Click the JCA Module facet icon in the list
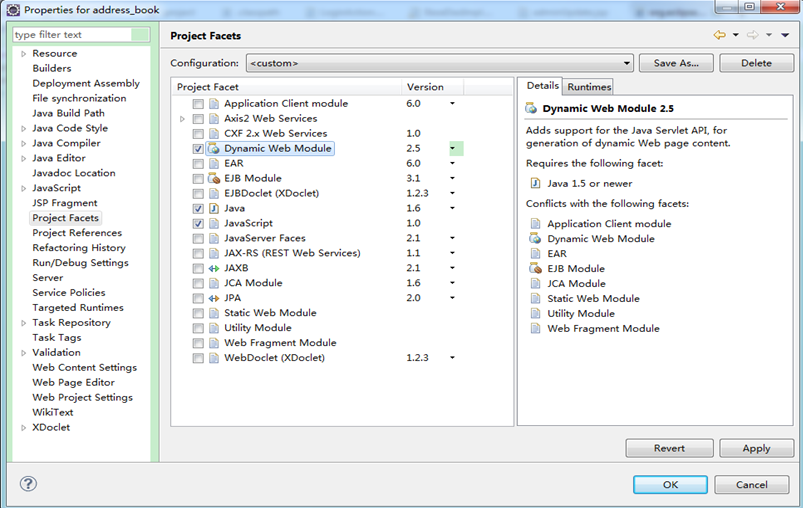Image resolution: width=803 pixels, height=508 pixels. pos(214,283)
